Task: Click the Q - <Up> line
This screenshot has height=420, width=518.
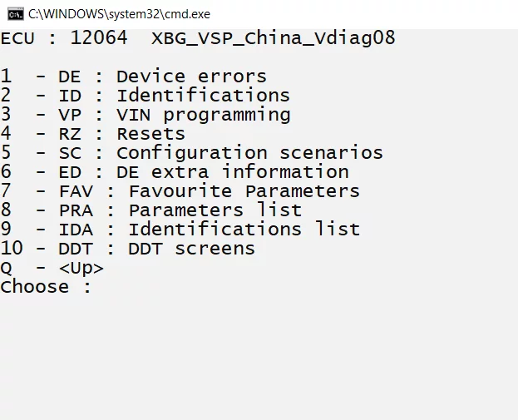Action: (52, 268)
